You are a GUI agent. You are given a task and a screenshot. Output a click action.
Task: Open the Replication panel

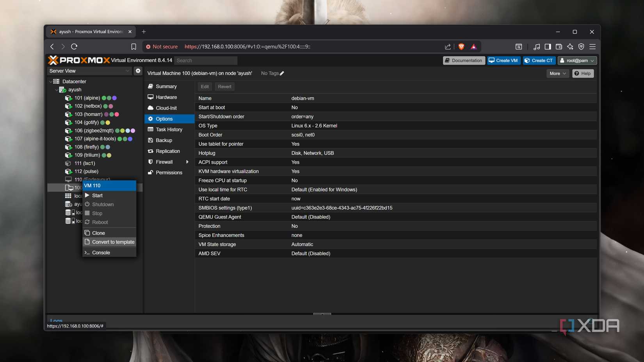pos(168,151)
